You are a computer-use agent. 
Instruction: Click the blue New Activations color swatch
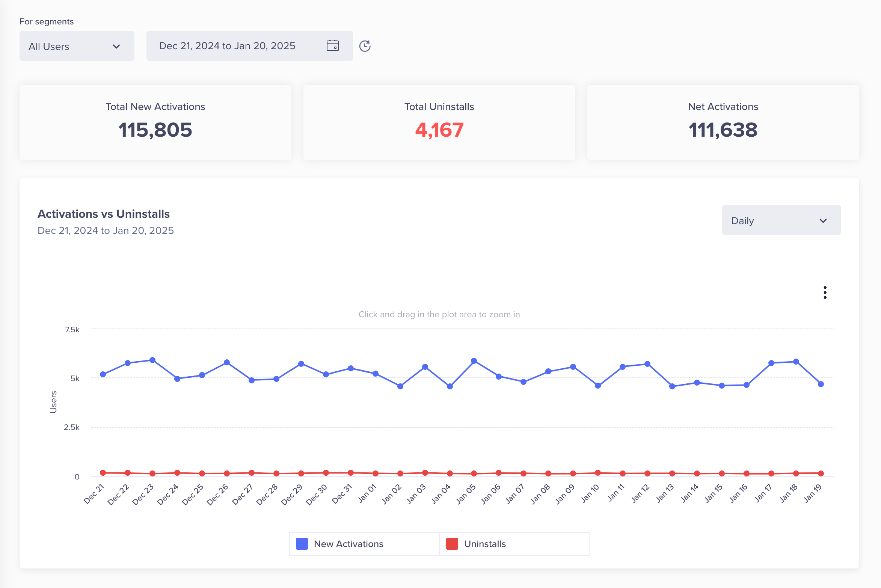click(302, 544)
